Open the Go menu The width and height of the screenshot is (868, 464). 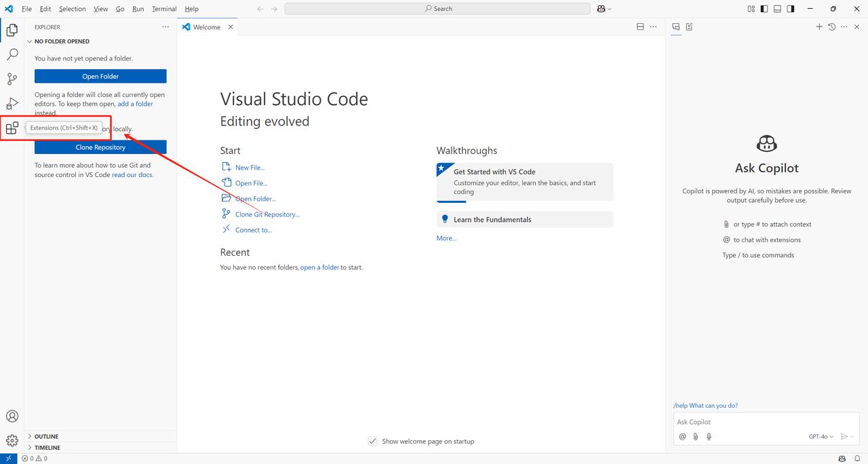pos(120,9)
